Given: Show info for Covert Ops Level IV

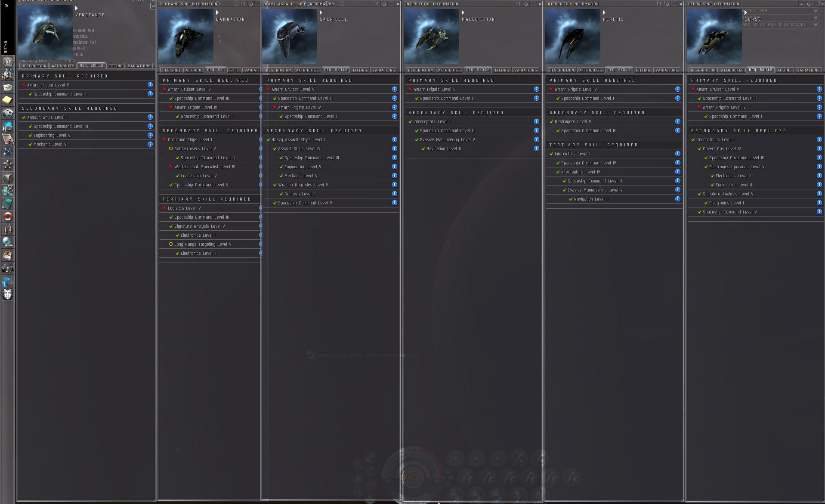Looking at the screenshot, I should [x=819, y=148].
